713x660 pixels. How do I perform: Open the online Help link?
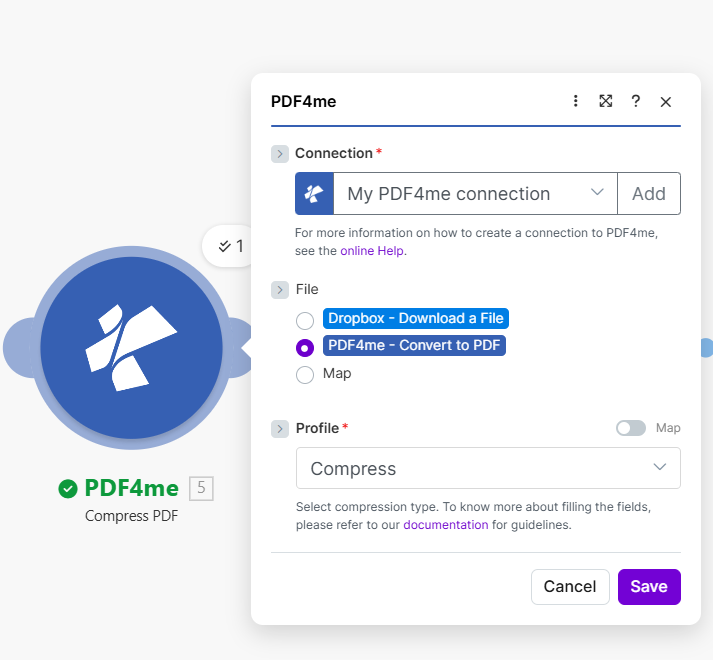pos(372,251)
